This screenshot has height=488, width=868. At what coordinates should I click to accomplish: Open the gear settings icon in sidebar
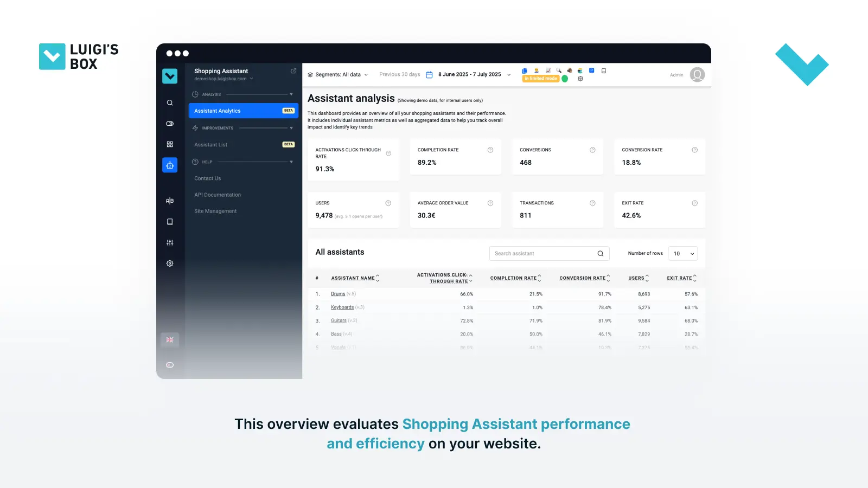click(170, 264)
